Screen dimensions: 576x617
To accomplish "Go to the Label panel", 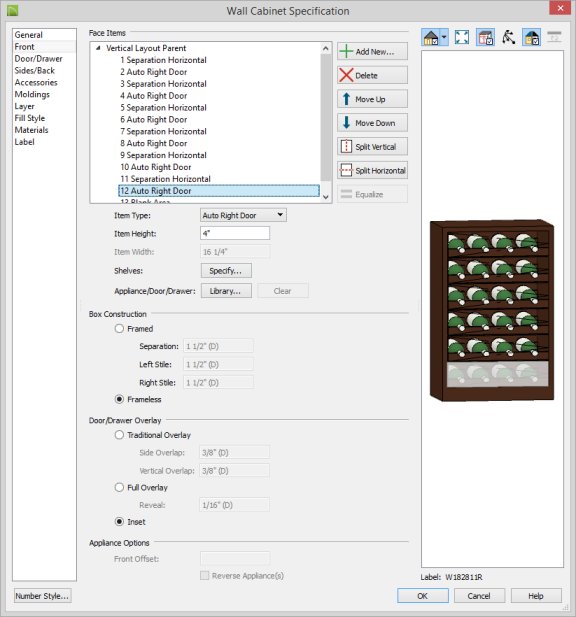I will pos(24,142).
